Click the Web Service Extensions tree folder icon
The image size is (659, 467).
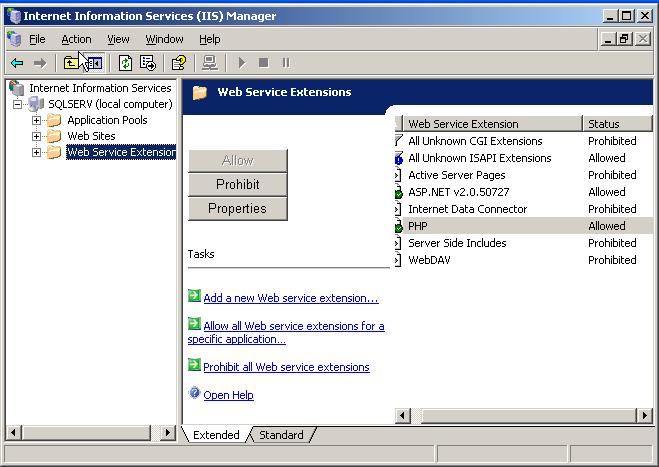[x=54, y=152]
